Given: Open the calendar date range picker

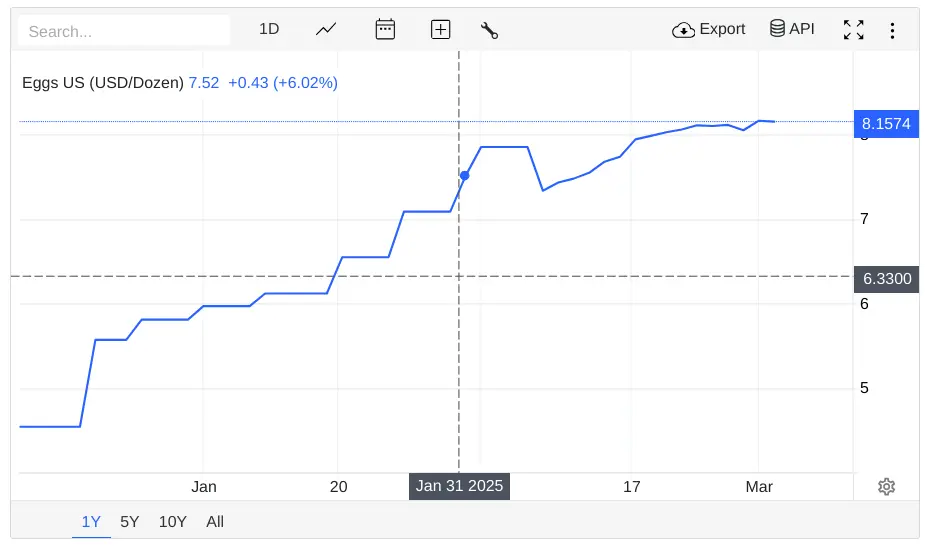Looking at the screenshot, I should pos(385,30).
